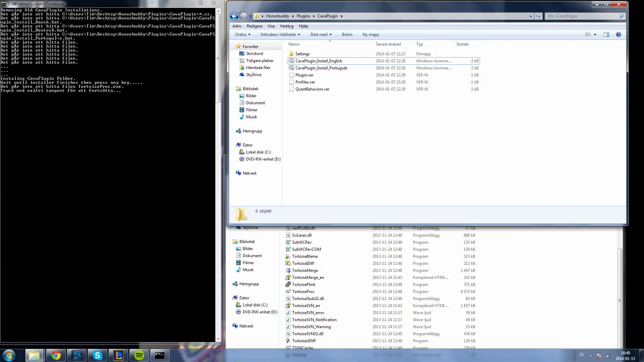Open the Verktyg menu
The image size is (644, 362).
(286, 26)
